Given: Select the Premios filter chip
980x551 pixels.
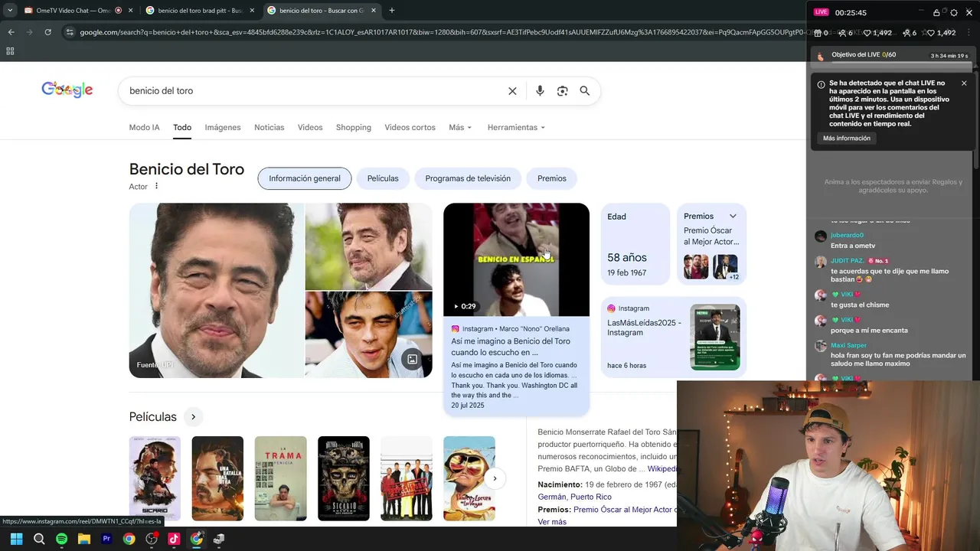Looking at the screenshot, I should tap(552, 178).
